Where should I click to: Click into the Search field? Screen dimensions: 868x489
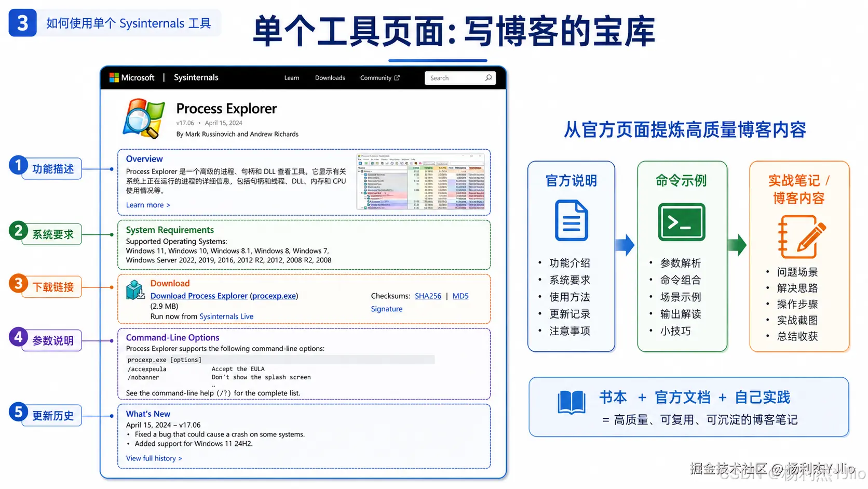point(460,78)
